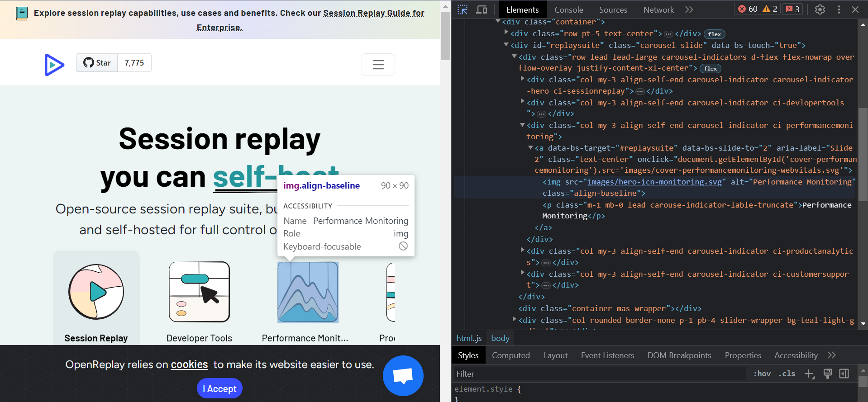Toggle the device toolbar icon
Screen dimensions: 868x402
[x=482, y=9]
